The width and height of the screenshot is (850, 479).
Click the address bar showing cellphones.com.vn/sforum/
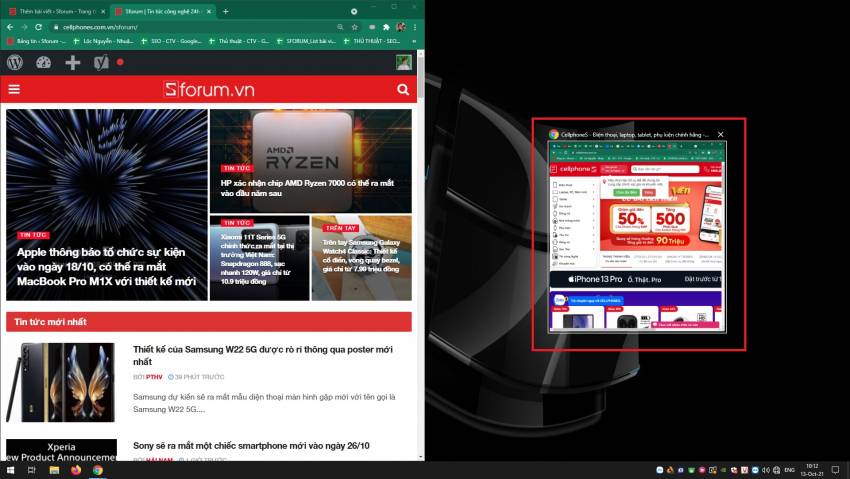tap(195, 27)
